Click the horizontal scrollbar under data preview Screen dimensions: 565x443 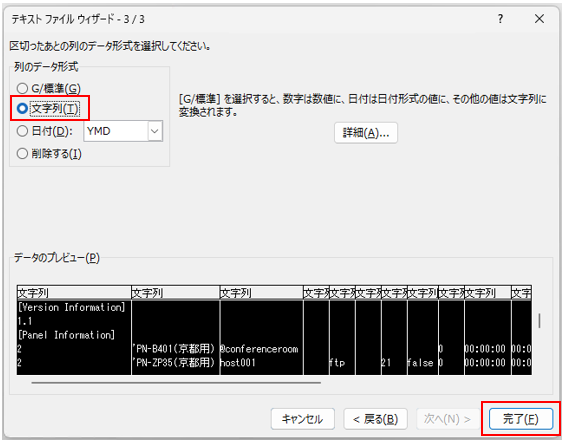click(176, 383)
